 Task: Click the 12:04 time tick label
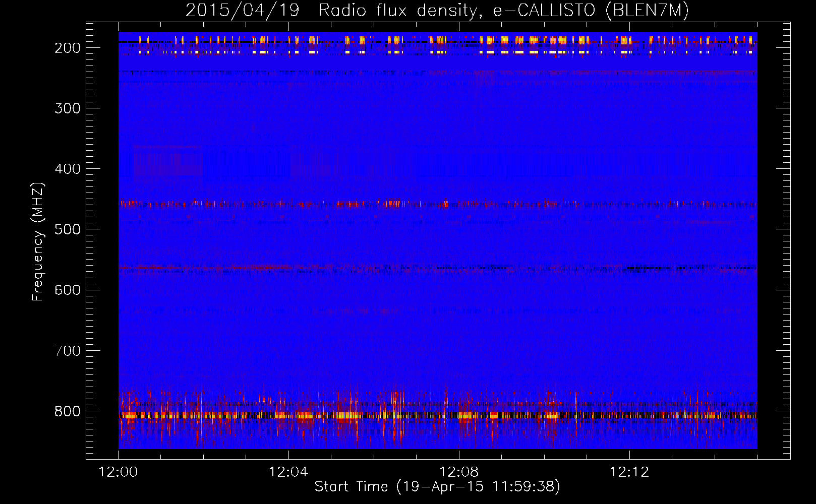click(x=288, y=472)
